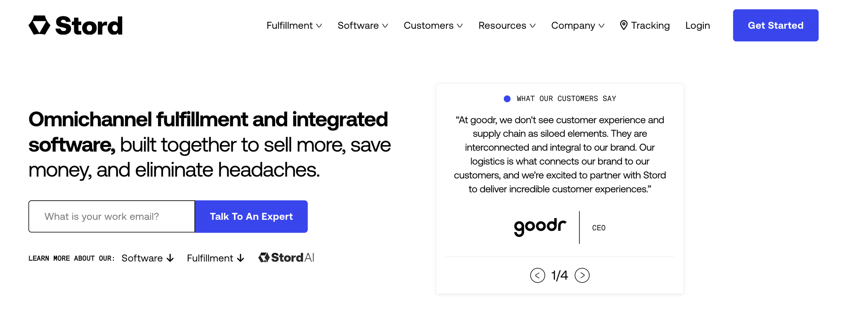Open the Company menu

click(578, 25)
